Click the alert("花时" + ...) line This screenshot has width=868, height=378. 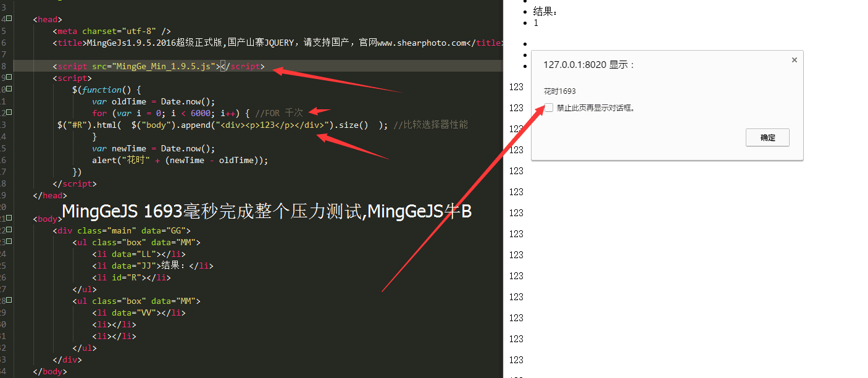(x=180, y=160)
